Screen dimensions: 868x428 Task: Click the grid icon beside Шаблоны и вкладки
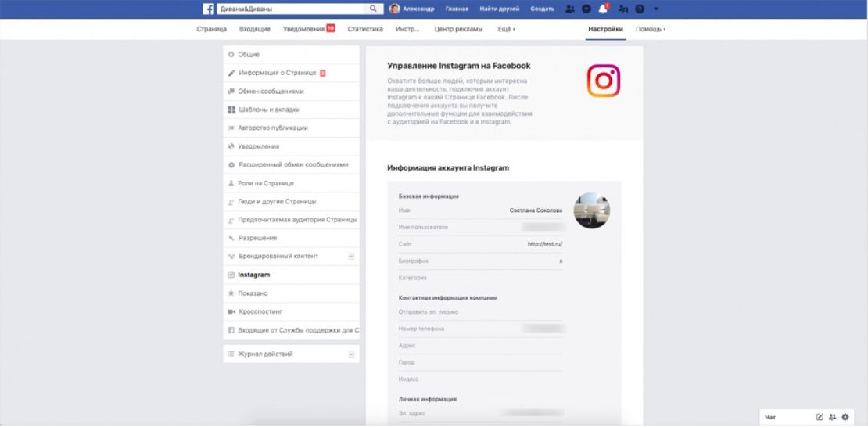pos(231,110)
